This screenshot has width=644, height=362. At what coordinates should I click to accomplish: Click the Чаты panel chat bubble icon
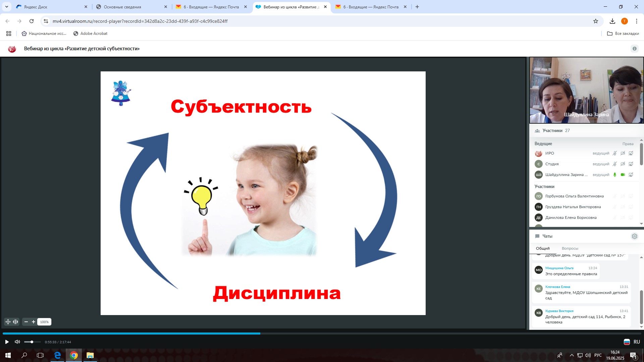pyautogui.click(x=537, y=236)
